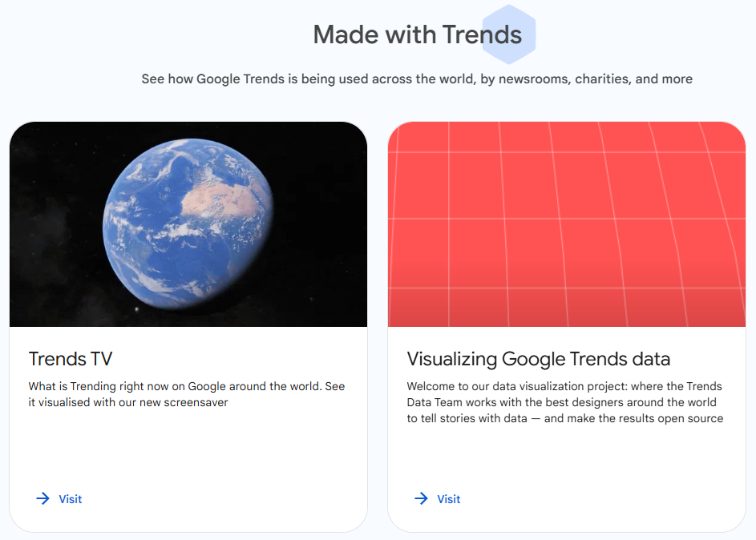Open the Visit link under Trends TV

[x=71, y=499]
